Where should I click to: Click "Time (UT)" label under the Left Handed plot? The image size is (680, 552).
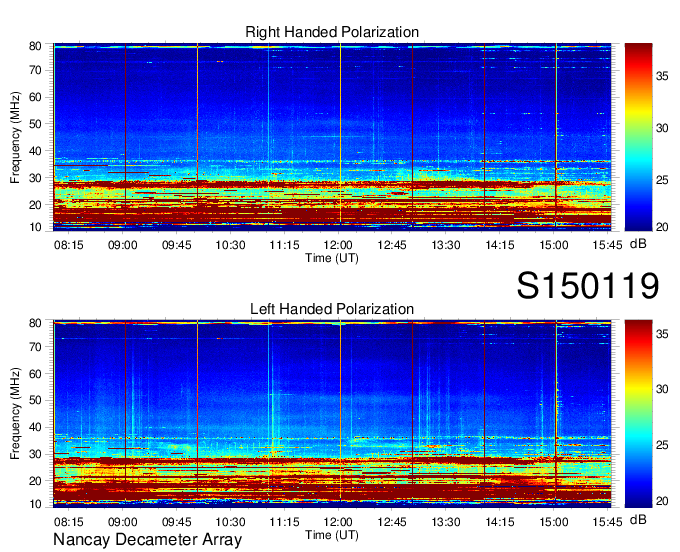pos(332,535)
